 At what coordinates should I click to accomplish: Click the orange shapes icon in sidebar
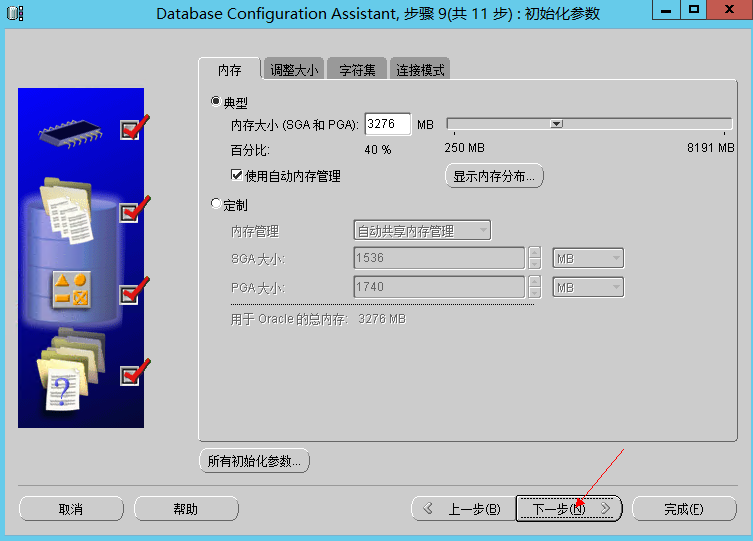coord(71,288)
